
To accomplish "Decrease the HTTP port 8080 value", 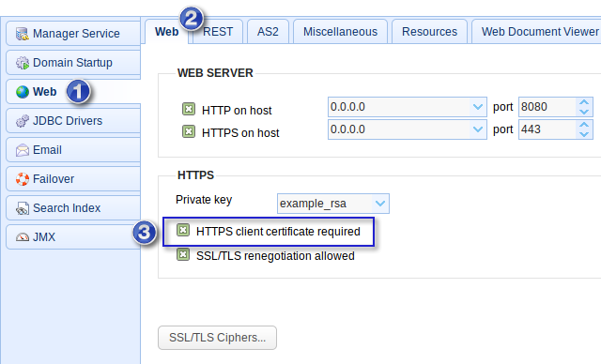I will pos(584,112).
